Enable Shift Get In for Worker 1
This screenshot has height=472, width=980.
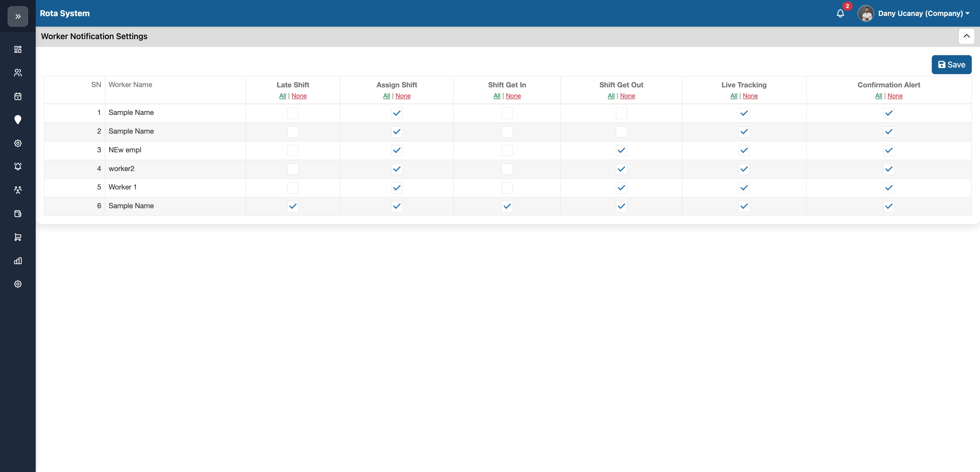507,188
